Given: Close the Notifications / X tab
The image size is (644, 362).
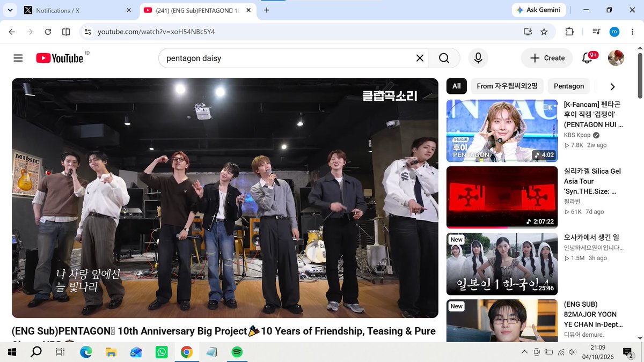Looking at the screenshot, I should 128,10.
